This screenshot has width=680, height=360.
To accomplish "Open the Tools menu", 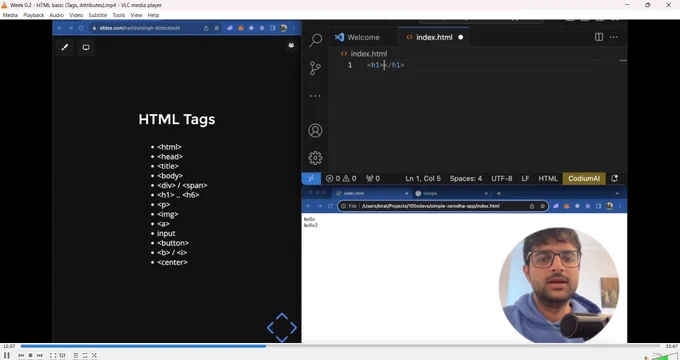I will pyautogui.click(x=118, y=15).
